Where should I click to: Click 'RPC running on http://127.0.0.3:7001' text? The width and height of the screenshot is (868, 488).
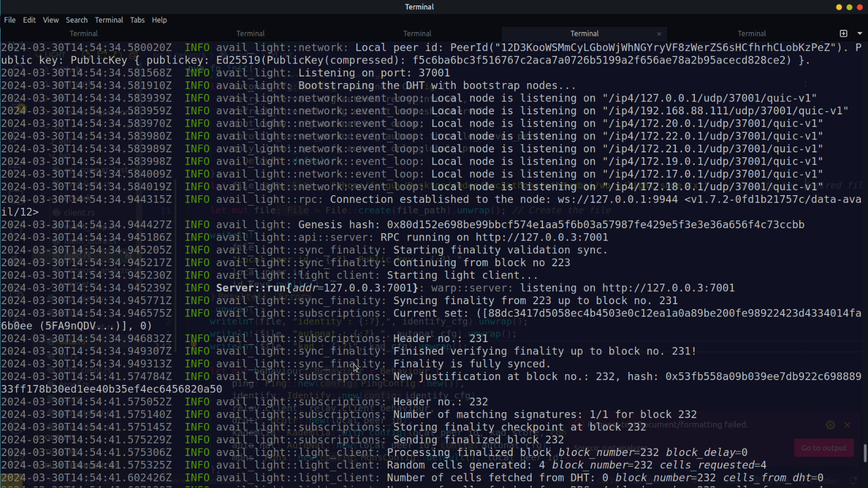494,237
